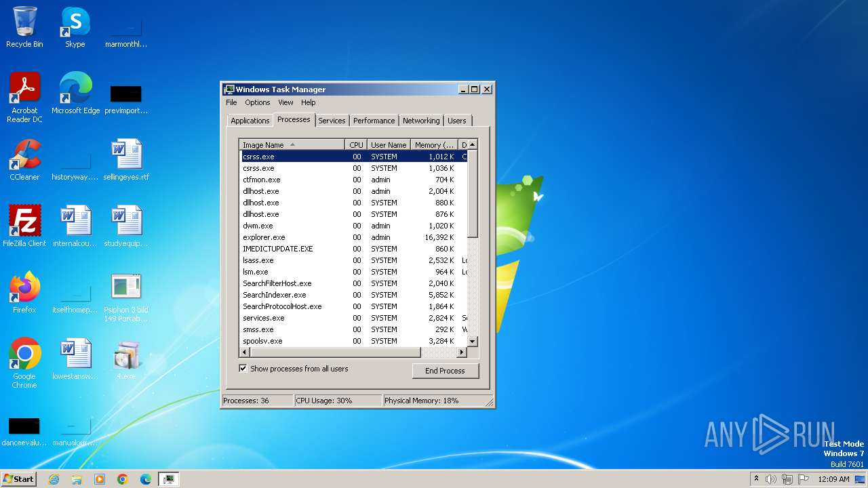The image size is (868, 488).
Task: Select the lowestansw... Word document icon
Action: coord(75,359)
